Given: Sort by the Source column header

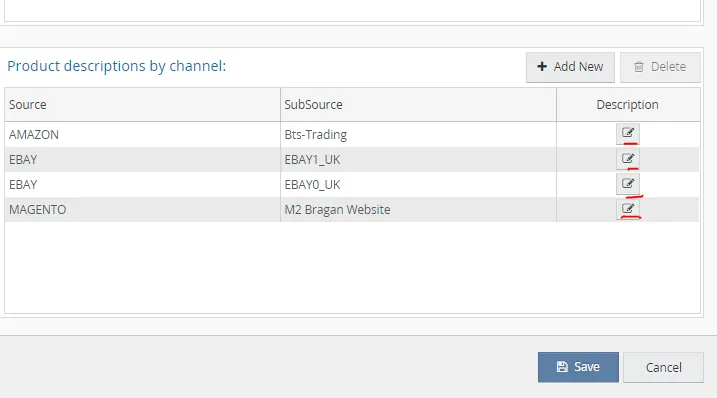Looking at the screenshot, I should click(142, 105).
